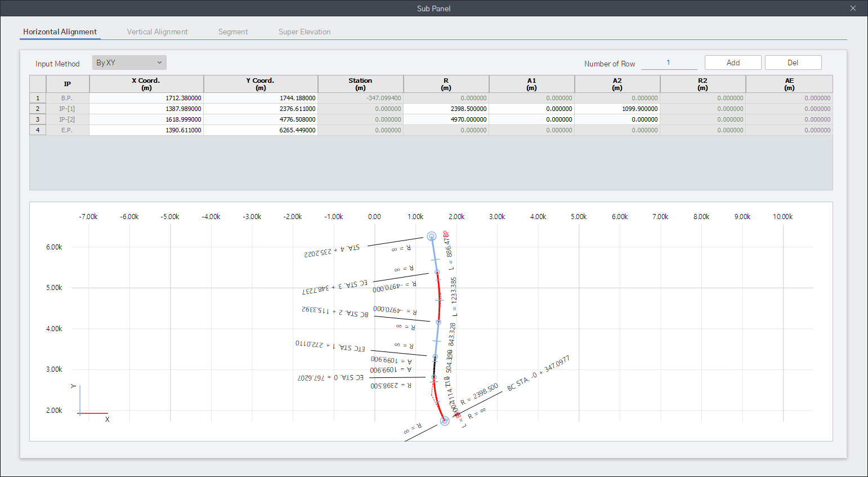The image size is (868, 477).
Task: Click the IP-[2] cell
Action: pos(67,119)
